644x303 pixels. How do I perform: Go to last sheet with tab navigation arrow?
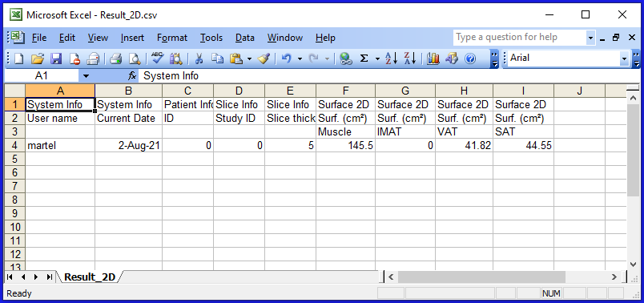click(x=50, y=277)
